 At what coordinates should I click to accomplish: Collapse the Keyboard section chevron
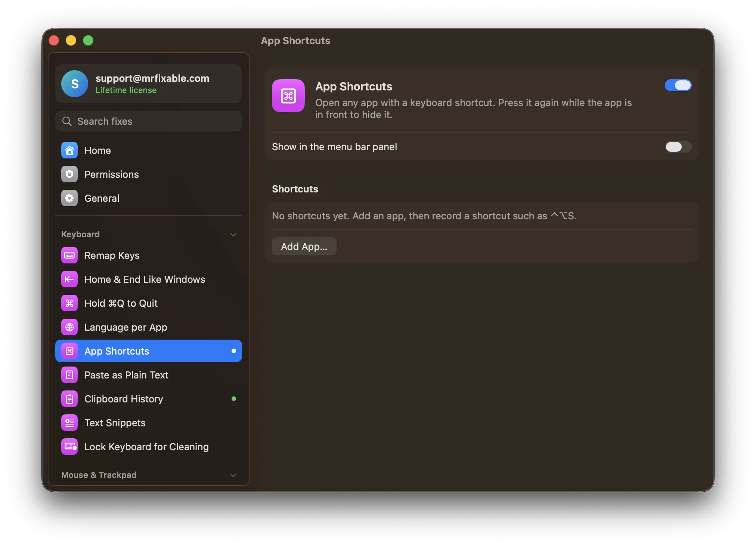[233, 235]
